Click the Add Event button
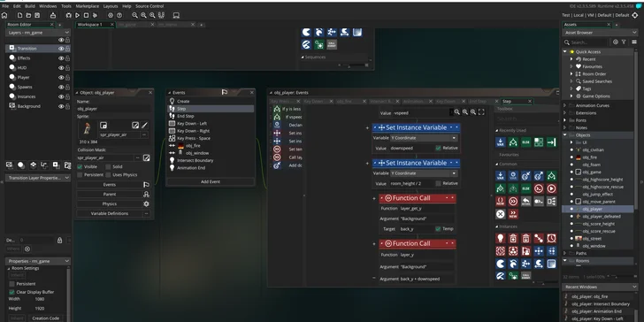This screenshot has height=322, width=644. [211, 181]
